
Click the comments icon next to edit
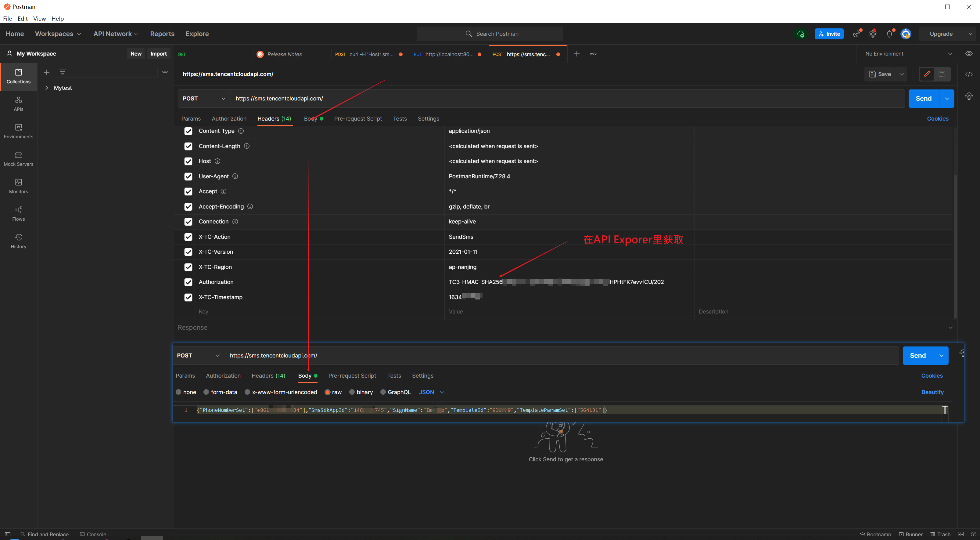942,74
